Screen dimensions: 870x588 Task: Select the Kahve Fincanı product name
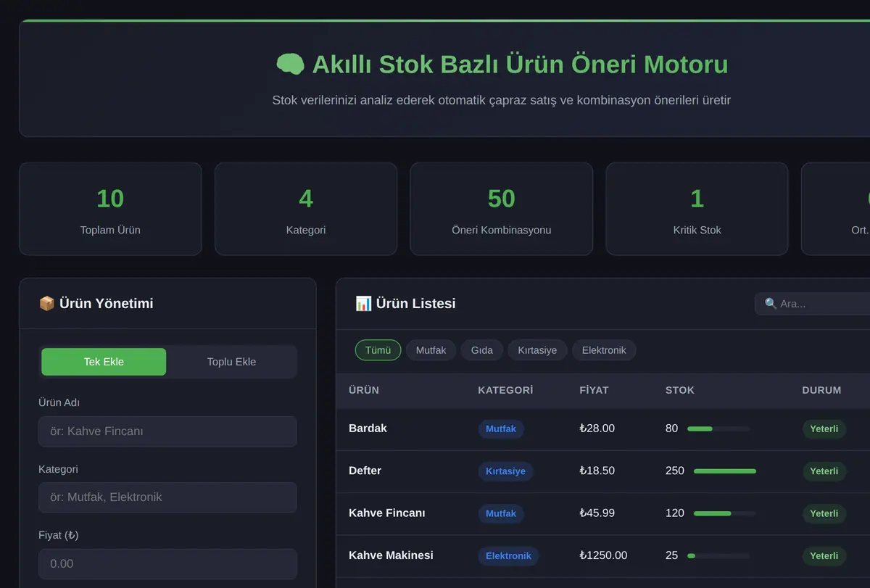[387, 513]
